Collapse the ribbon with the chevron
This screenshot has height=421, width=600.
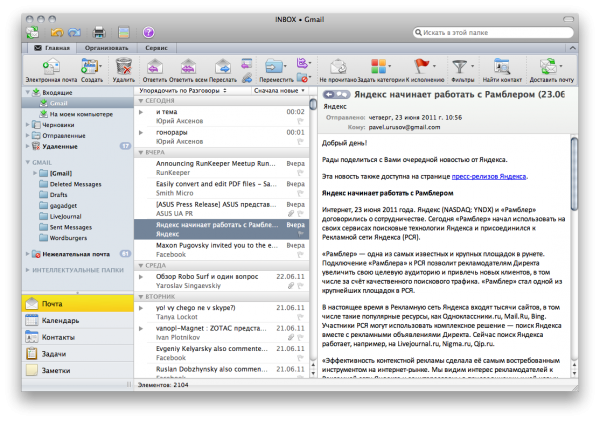pos(572,48)
